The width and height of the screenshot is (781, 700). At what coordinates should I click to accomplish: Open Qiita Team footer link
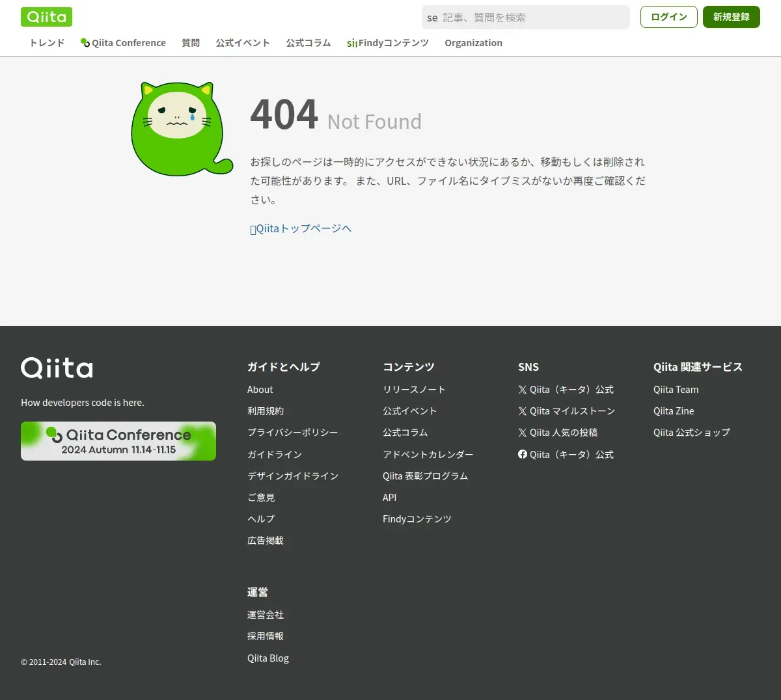pyautogui.click(x=676, y=390)
